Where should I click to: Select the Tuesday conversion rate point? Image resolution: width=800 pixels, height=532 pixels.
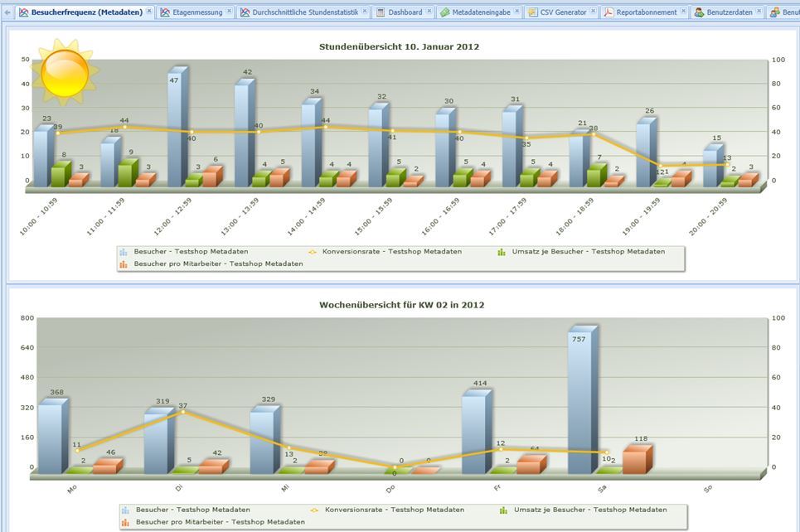(182, 411)
